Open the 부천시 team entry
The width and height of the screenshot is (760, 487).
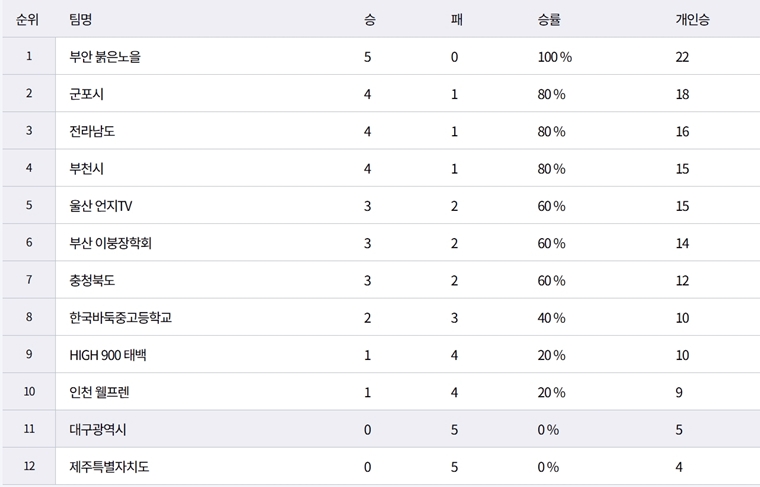point(87,169)
